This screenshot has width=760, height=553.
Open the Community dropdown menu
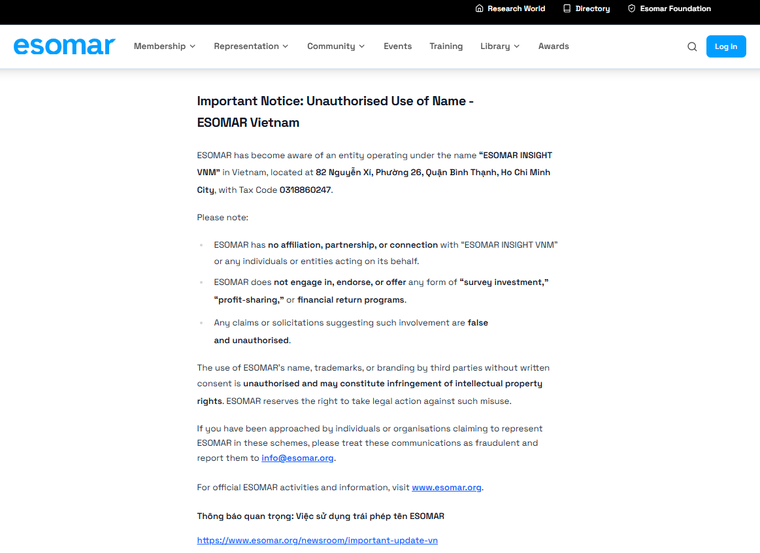pos(335,46)
